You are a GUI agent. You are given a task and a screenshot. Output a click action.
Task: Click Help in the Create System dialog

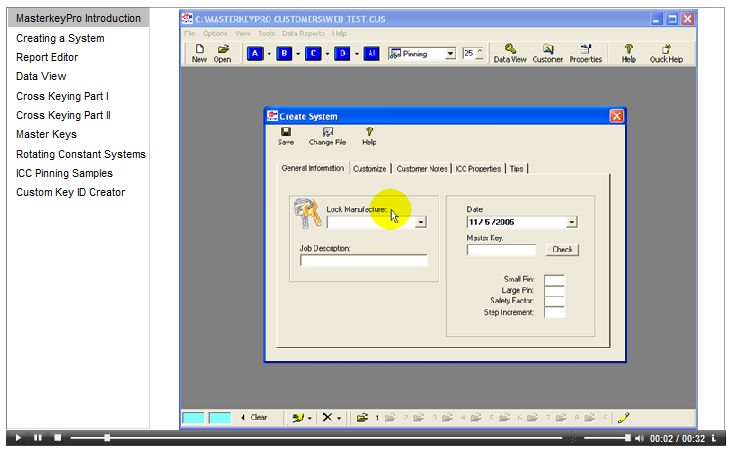(369, 136)
